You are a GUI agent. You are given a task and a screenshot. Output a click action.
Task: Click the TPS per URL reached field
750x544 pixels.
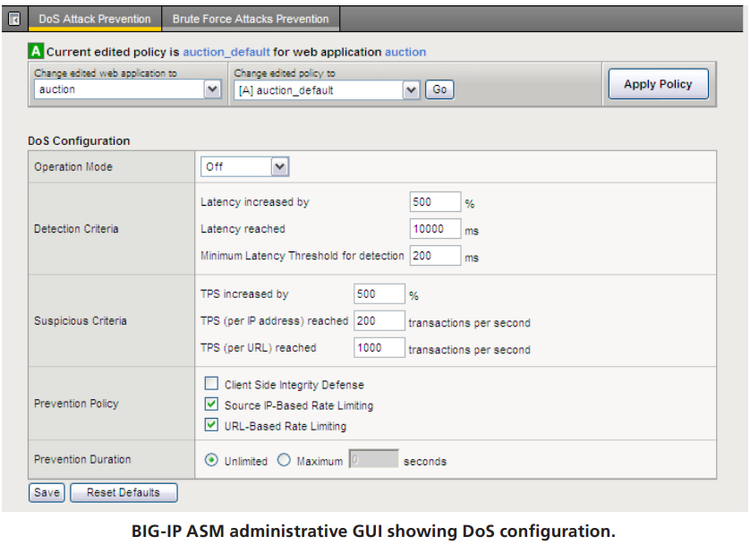point(379,348)
